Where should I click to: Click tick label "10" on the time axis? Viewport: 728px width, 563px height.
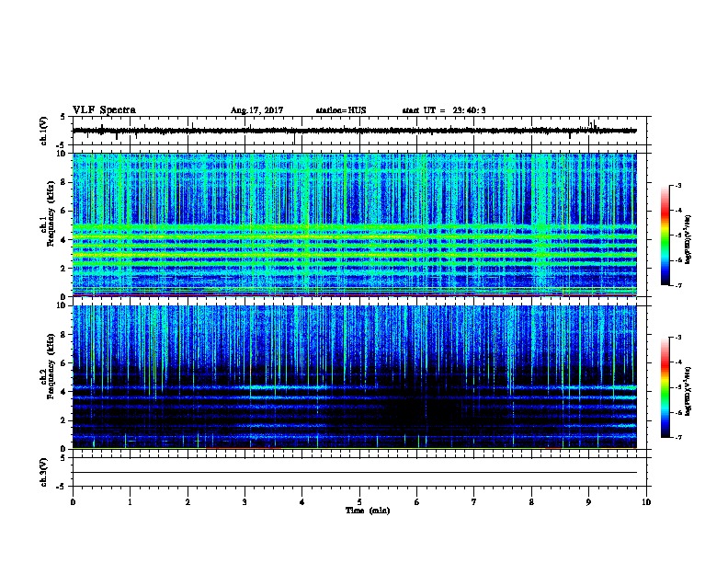click(646, 502)
